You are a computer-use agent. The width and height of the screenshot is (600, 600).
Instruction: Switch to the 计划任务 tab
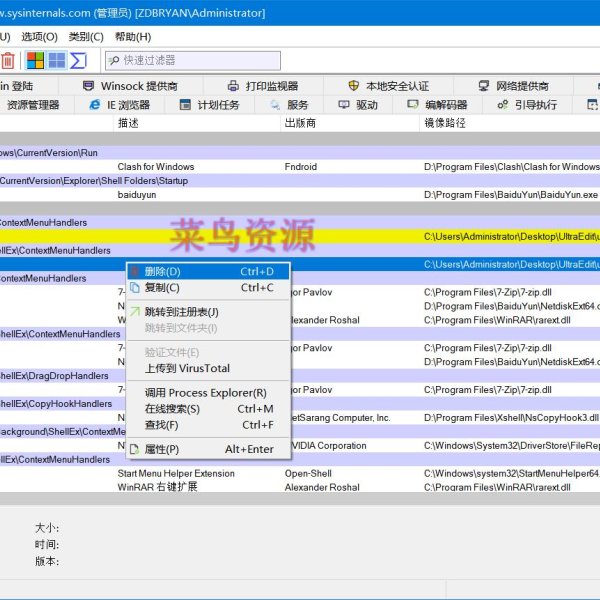[x=210, y=105]
